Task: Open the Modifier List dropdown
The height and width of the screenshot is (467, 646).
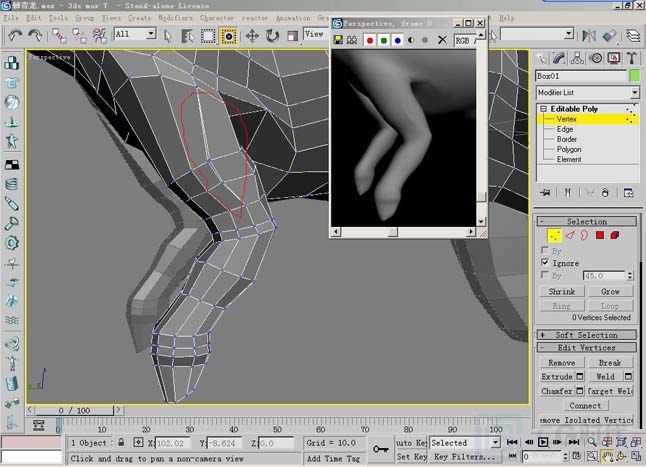Action: pyautogui.click(x=588, y=92)
